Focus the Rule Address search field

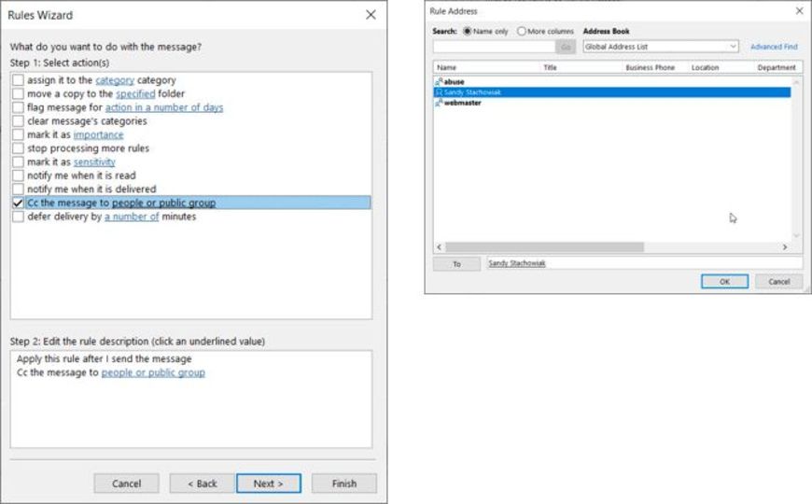pos(494,47)
